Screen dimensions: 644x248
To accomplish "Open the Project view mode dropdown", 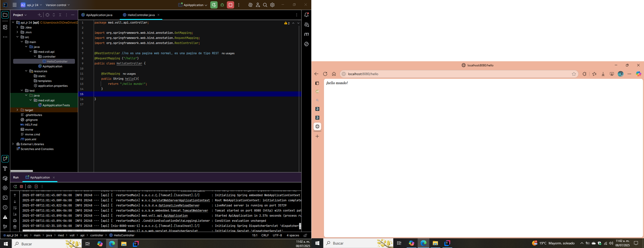I will pos(20,15).
